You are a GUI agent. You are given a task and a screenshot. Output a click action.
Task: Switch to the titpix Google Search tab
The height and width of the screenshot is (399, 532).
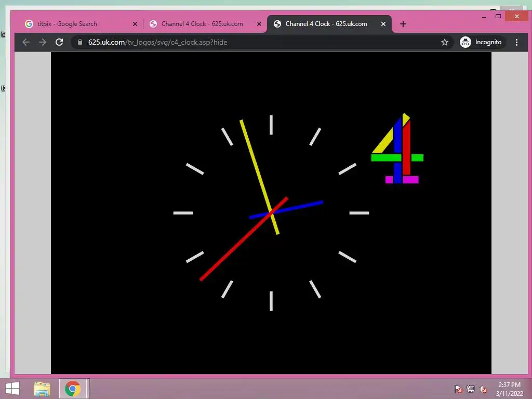point(80,24)
